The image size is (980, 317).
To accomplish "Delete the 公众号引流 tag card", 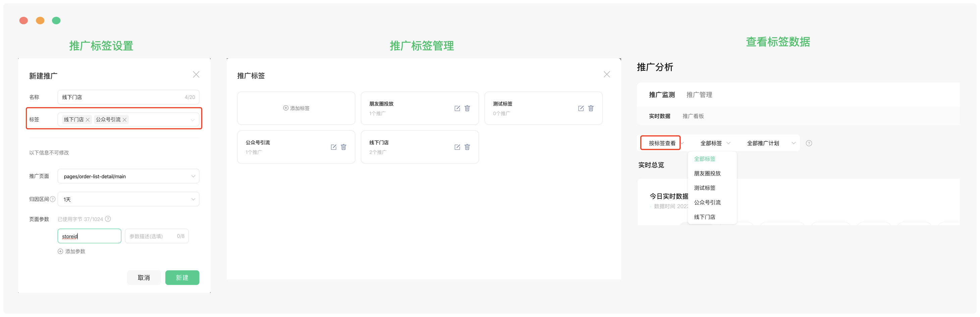I will click(x=343, y=147).
